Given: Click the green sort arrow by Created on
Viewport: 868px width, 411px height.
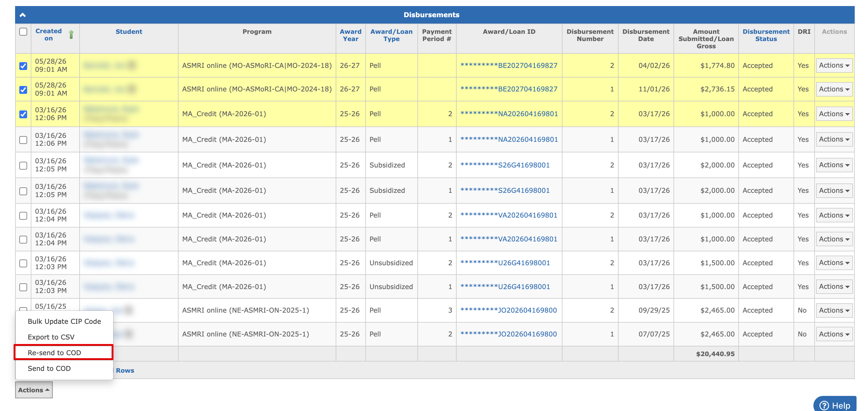Looking at the screenshot, I should coord(71,34).
